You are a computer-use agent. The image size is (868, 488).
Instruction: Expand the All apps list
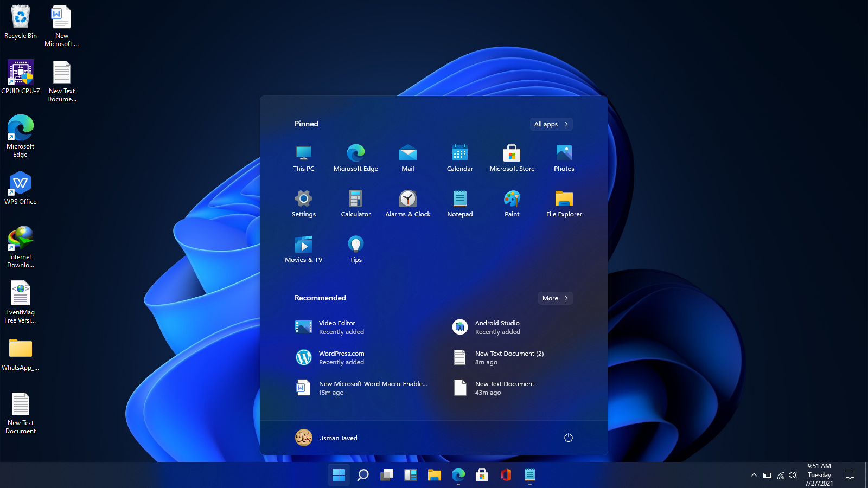coord(551,124)
